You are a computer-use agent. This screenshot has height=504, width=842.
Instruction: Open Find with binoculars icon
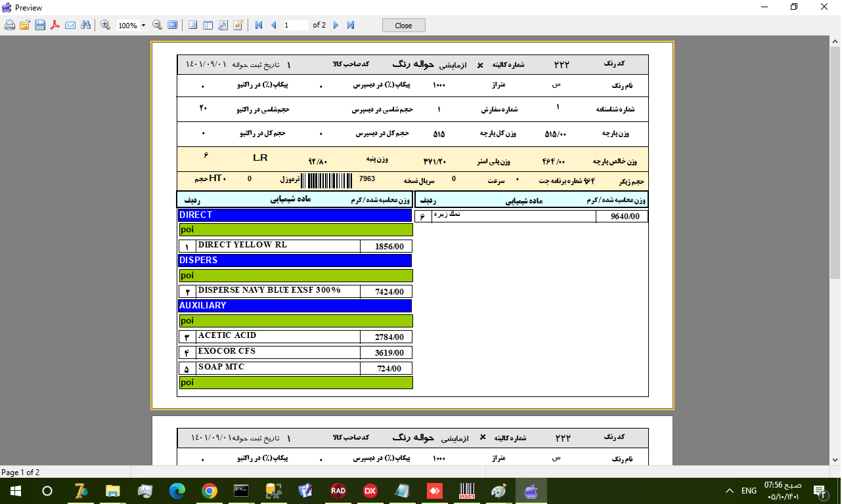[x=85, y=25]
